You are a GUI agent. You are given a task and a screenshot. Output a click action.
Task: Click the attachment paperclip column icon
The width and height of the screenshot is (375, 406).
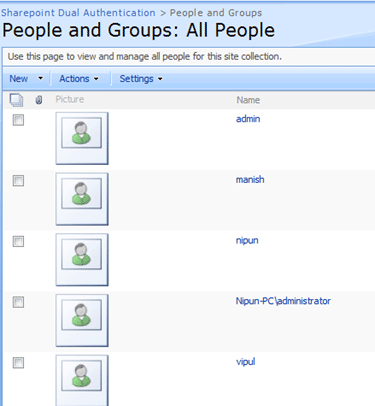pos(39,100)
